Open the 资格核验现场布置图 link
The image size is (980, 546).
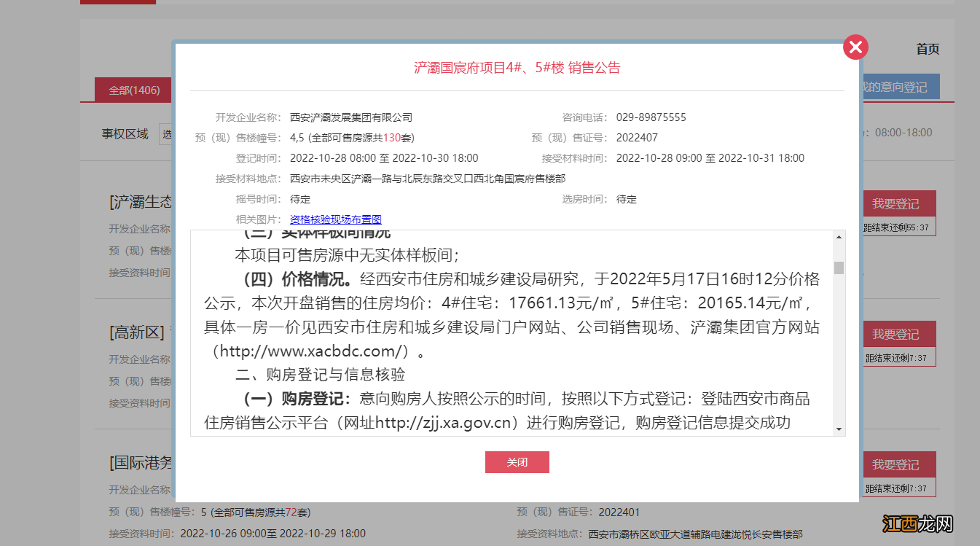tap(336, 219)
